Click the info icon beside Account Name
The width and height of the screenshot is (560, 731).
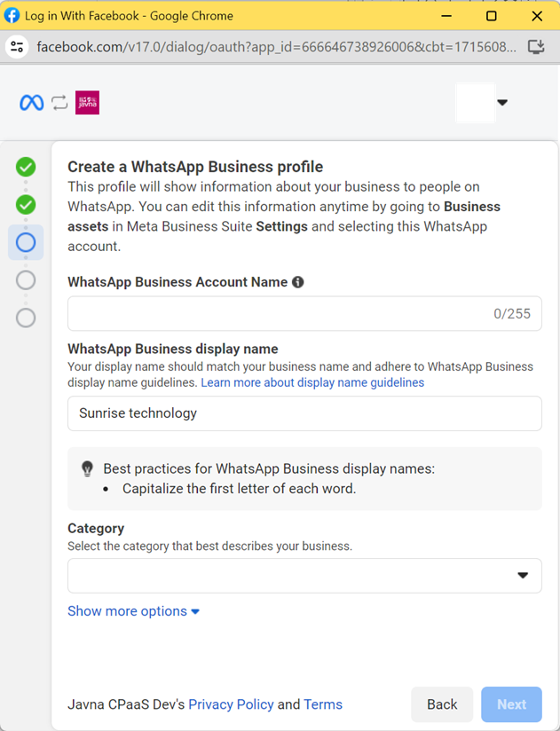tap(298, 281)
